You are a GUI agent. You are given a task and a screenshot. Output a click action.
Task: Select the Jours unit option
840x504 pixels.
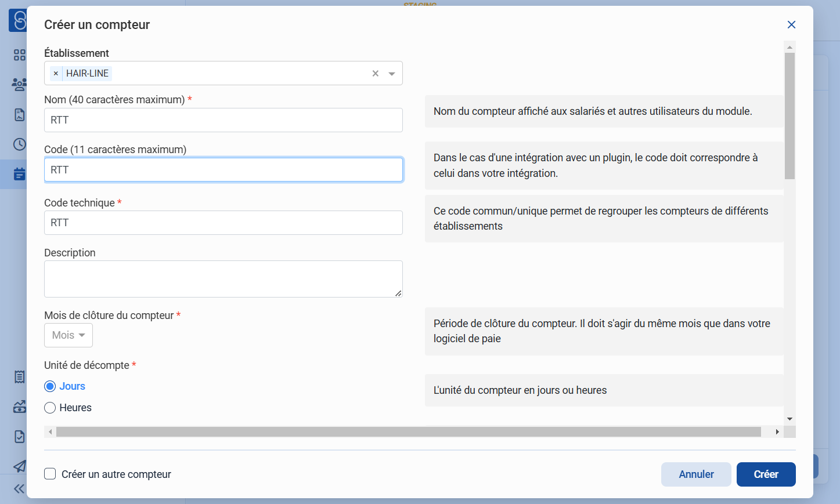pyautogui.click(x=51, y=386)
